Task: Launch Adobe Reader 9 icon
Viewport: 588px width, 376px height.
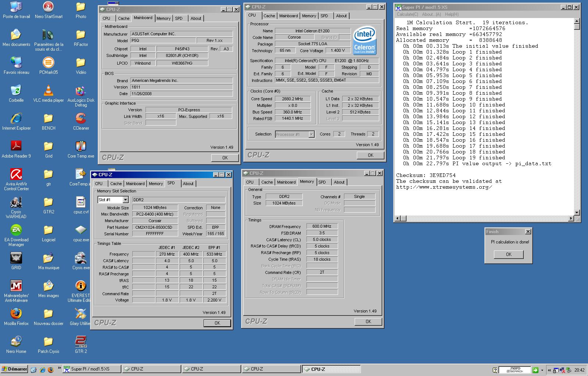Action: (16, 149)
